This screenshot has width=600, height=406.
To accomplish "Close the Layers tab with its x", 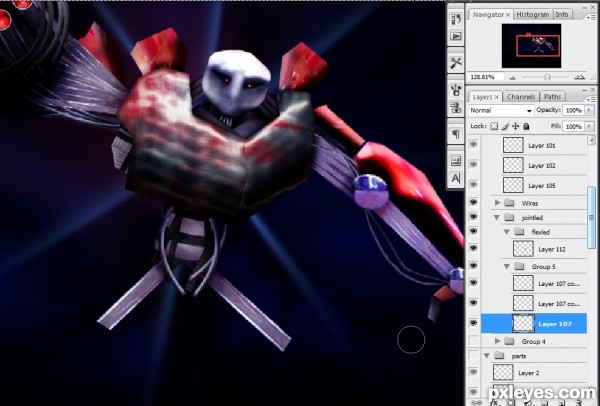I will [x=497, y=97].
